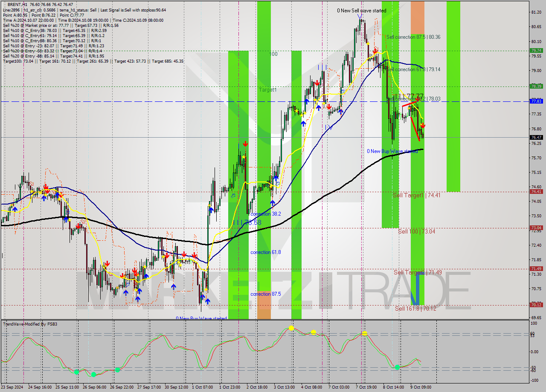This screenshot has height=392, width=546.
Task: Click the red 74.41 price tag
Action: click(x=536, y=192)
